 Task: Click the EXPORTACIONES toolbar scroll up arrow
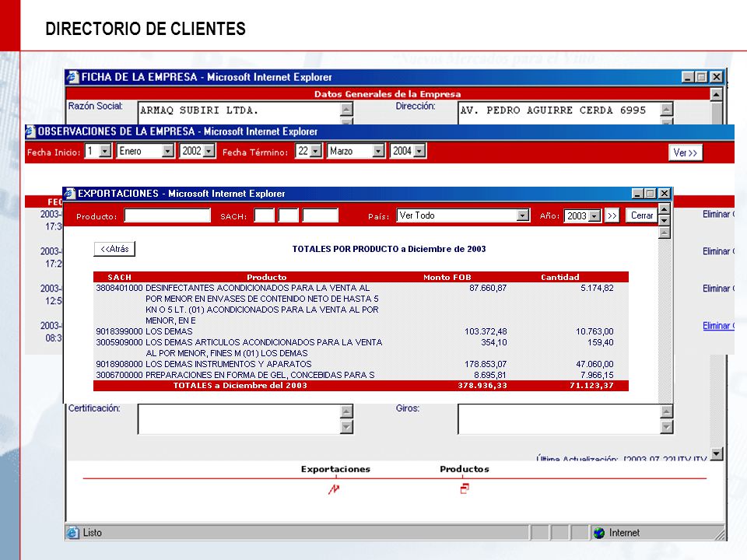[664, 209]
